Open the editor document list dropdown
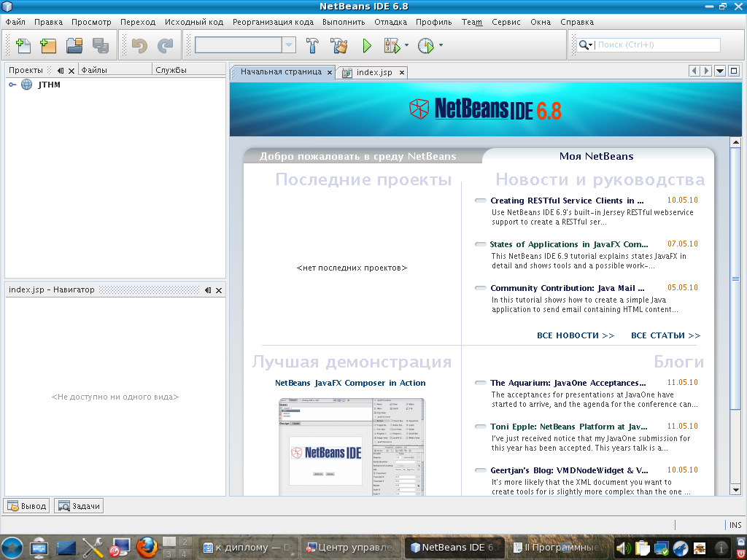The width and height of the screenshot is (747, 560). click(720, 71)
